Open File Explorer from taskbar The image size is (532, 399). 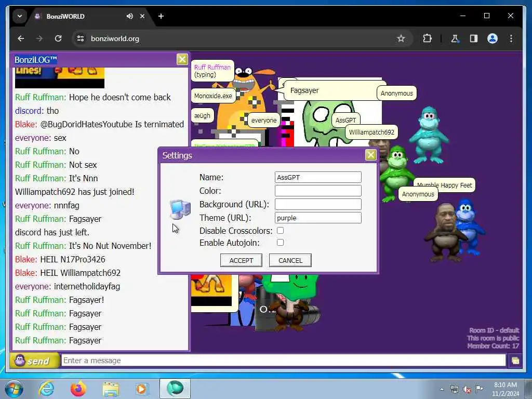coord(111,390)
